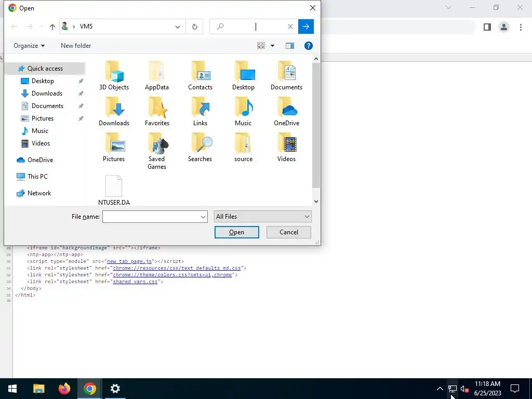Select the Contacts folder
The image size is (532, 399).
(200, 76)
